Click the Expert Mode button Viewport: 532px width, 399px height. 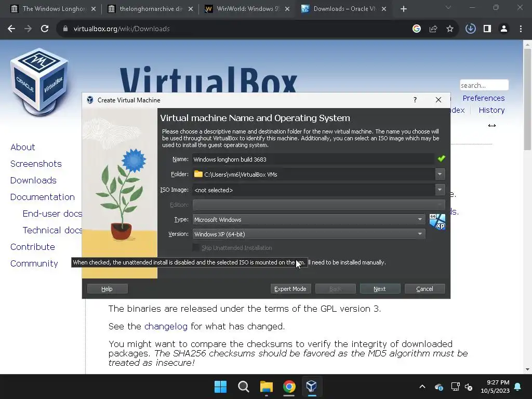(290, 289)
